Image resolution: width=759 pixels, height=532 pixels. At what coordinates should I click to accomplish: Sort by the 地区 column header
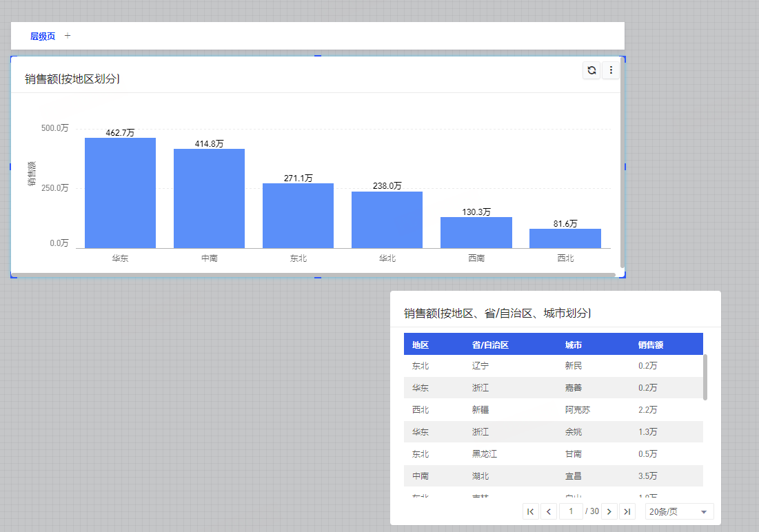click(x=421, y=345)
